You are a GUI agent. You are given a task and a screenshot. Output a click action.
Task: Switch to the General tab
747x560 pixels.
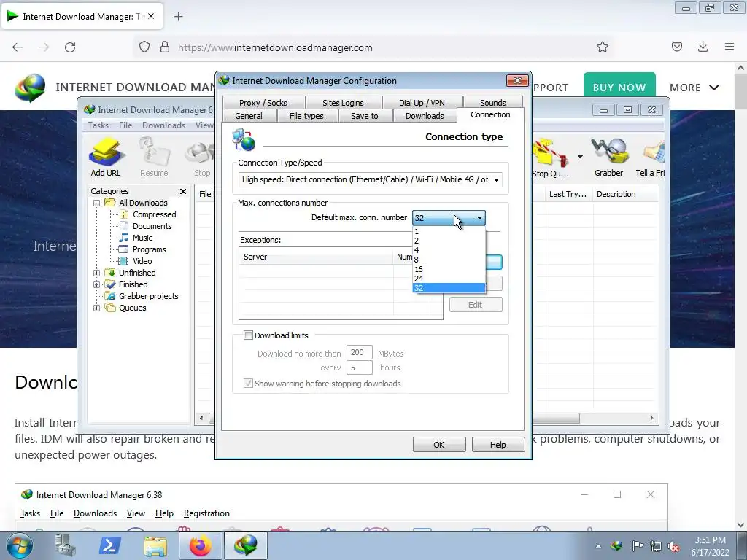(249, 116)
